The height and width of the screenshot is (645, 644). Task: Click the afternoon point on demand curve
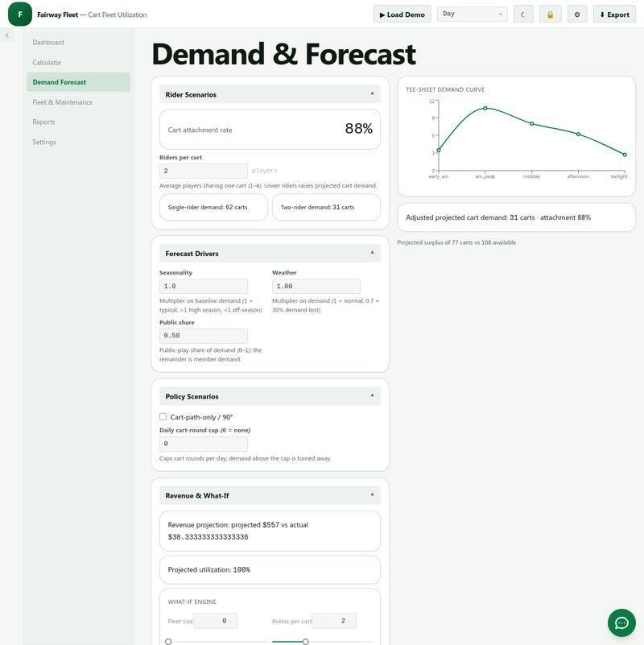click(578, 134)
